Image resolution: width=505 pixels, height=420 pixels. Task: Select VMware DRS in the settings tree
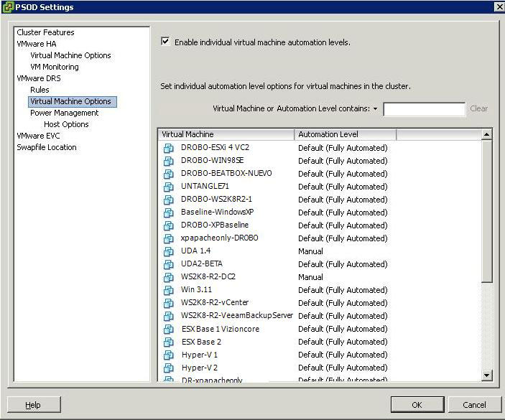pos(39,78)
